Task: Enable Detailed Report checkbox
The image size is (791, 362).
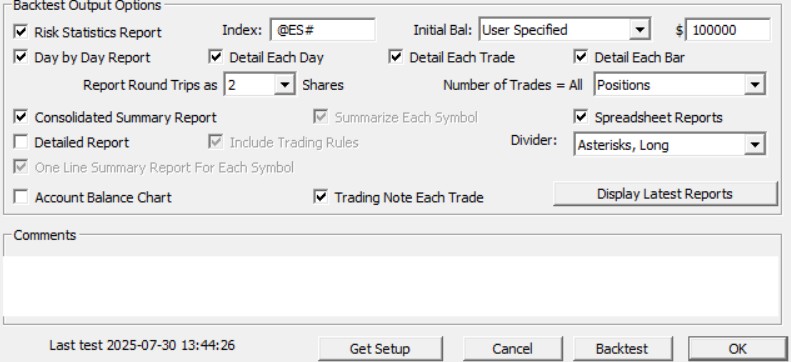Action: (21, 142)
